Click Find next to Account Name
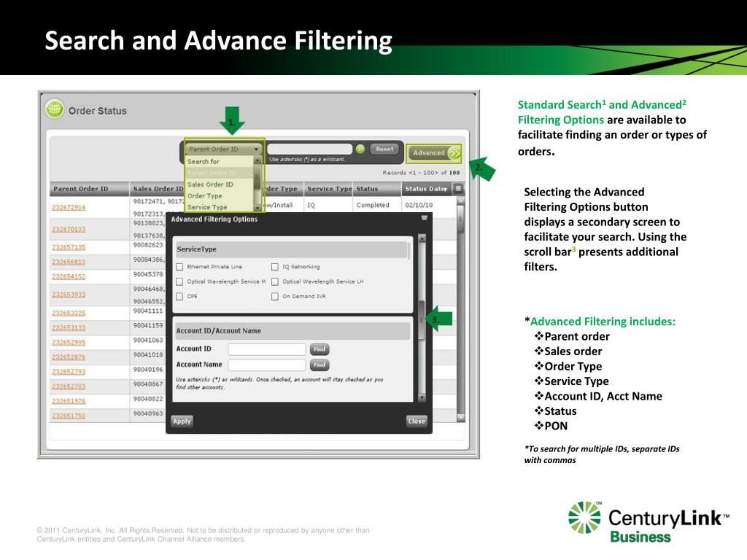 point(320,365)
